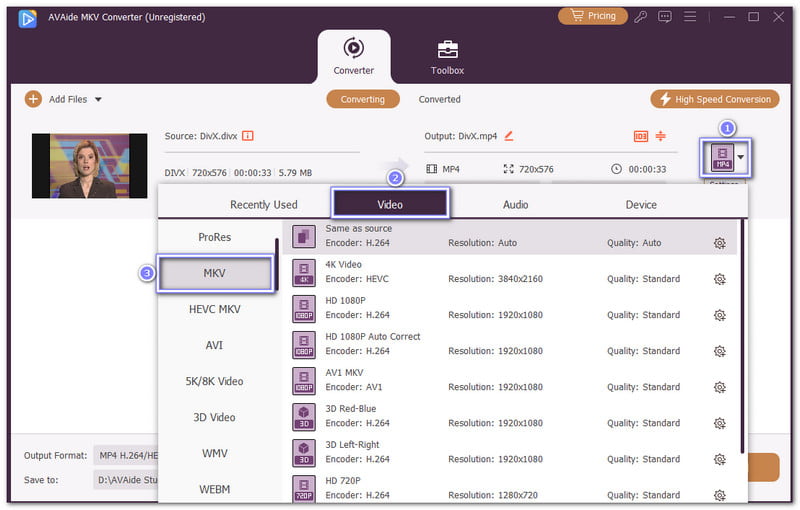The image size is (800, 510).
Task: Open settings gear for HD 1080P preset
Action: (x=719, y=315)
